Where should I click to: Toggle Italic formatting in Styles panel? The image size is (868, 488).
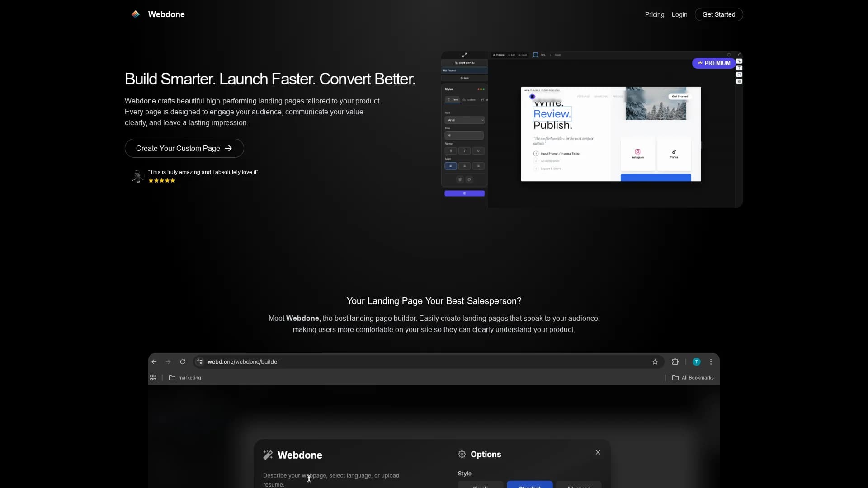coord(464,151)
